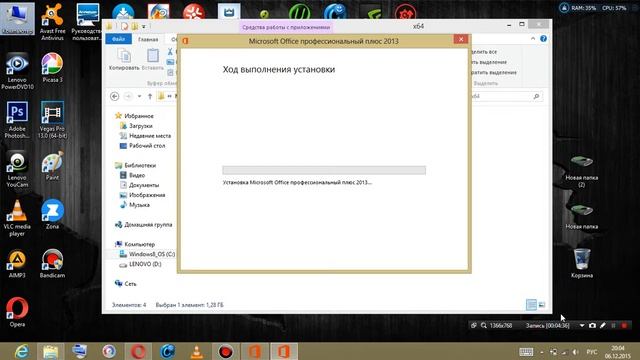640x360 pixels.
Task: Click Bandicam record icon in taskbar
Action: tap(226, 351)
